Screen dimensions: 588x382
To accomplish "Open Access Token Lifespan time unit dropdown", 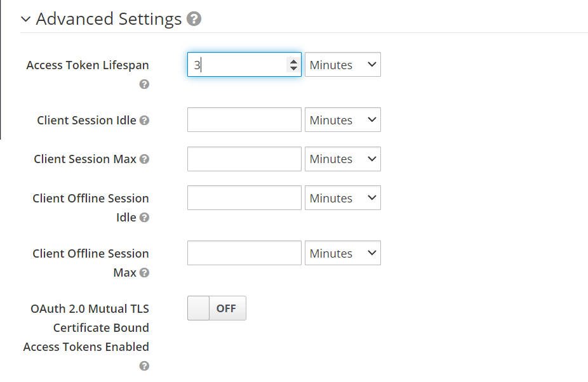I will tap(343, 65).
